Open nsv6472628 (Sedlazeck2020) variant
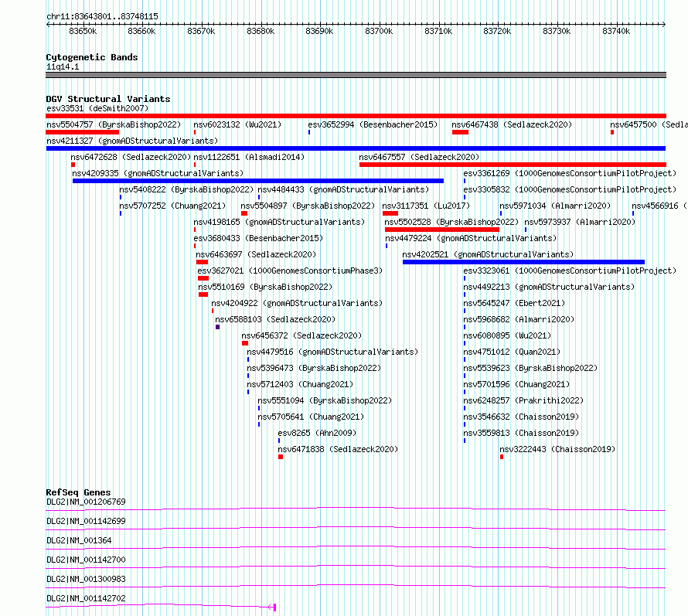The image size is (688, 616). 131,157
